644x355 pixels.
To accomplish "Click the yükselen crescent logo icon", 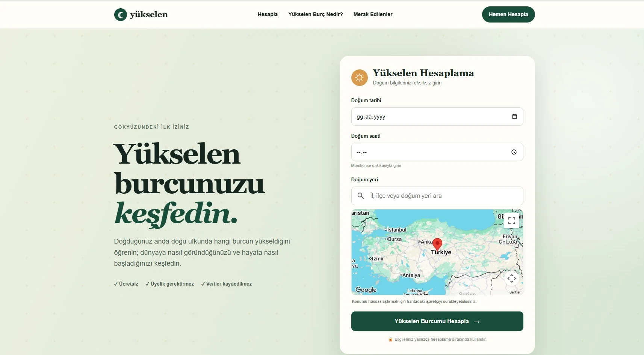I will click(x=120, y=15).
